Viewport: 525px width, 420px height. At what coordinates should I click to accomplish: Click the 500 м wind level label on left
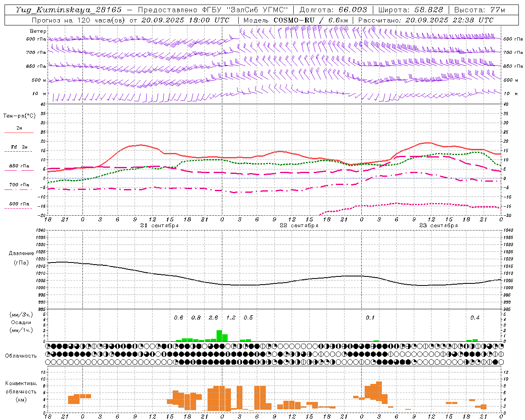[39, 80]
